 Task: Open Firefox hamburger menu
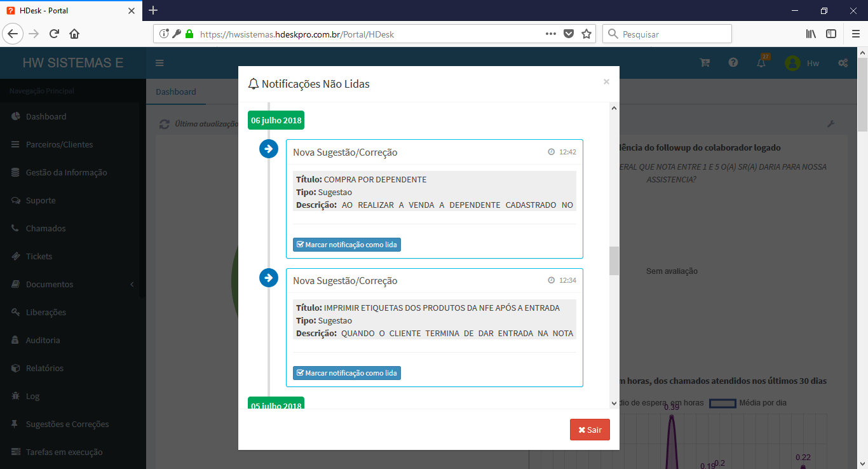tap(855, 34)
